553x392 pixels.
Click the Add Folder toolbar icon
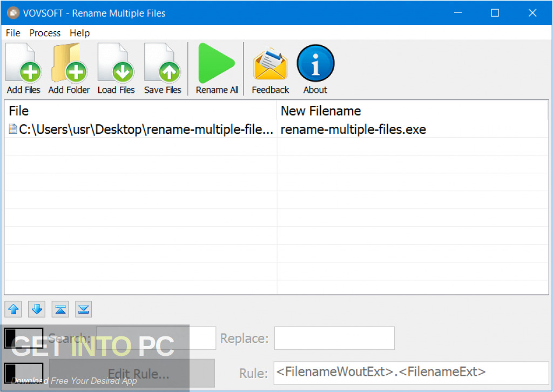tap(69, 69)
